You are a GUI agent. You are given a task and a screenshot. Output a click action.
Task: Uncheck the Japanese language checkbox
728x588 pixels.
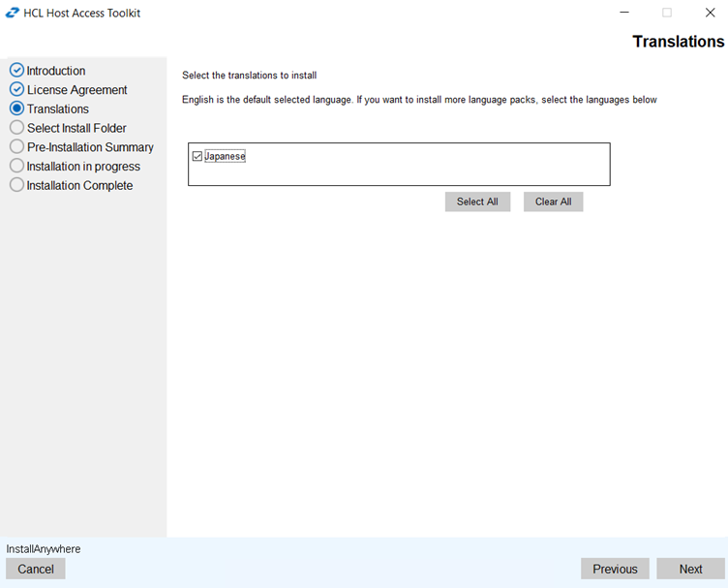pos(197,156)
